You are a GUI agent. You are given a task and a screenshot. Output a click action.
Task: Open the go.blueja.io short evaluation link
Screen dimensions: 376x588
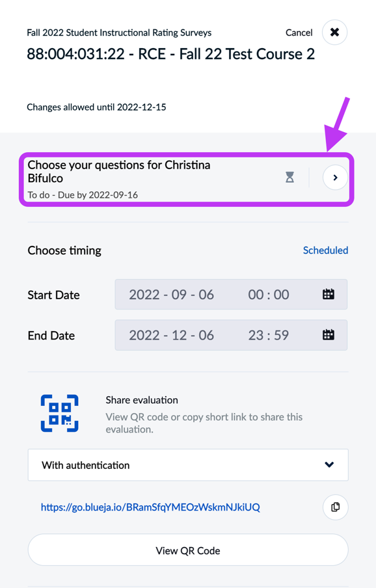[x=150, y=507]
